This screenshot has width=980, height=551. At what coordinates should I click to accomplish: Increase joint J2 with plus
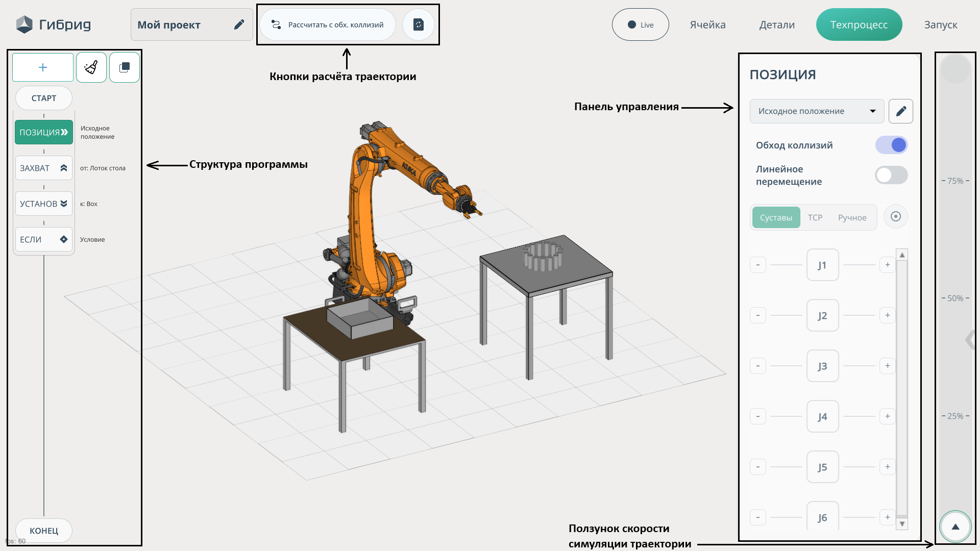[887, 315]
